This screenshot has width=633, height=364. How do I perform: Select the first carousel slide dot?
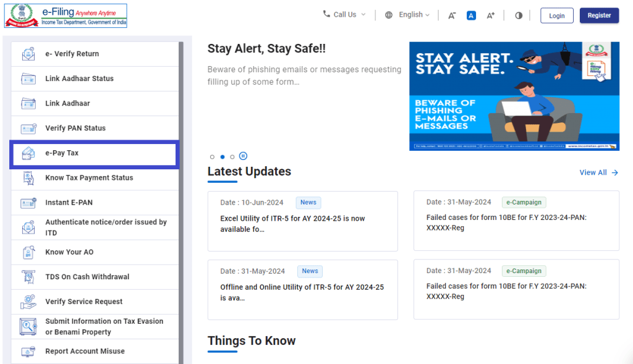(213, 157)
